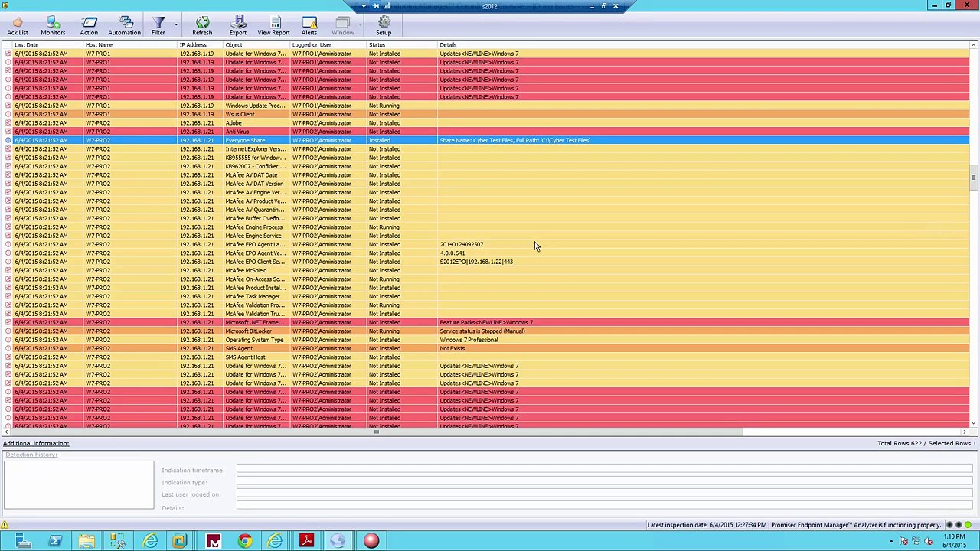The width and height of the screenshot is (980, 551).
Task: Select the Wsus Client row
Action: tap(487, 114)
